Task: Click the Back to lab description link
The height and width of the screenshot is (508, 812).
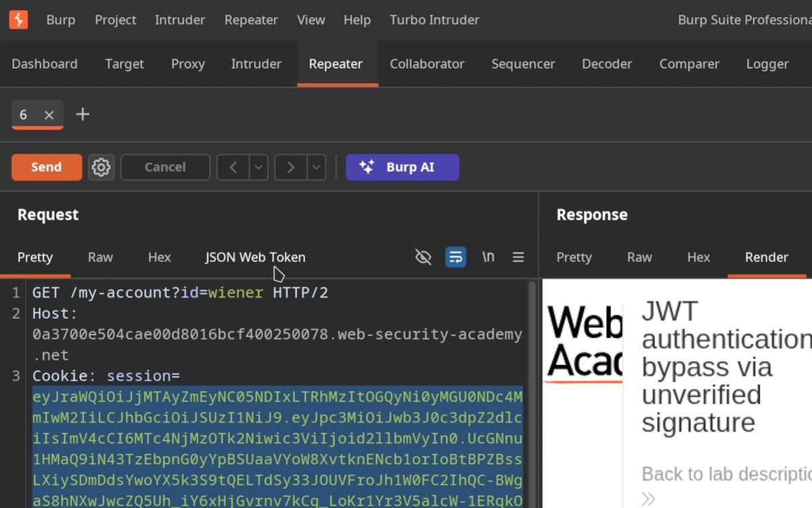Action: point(727,473)
